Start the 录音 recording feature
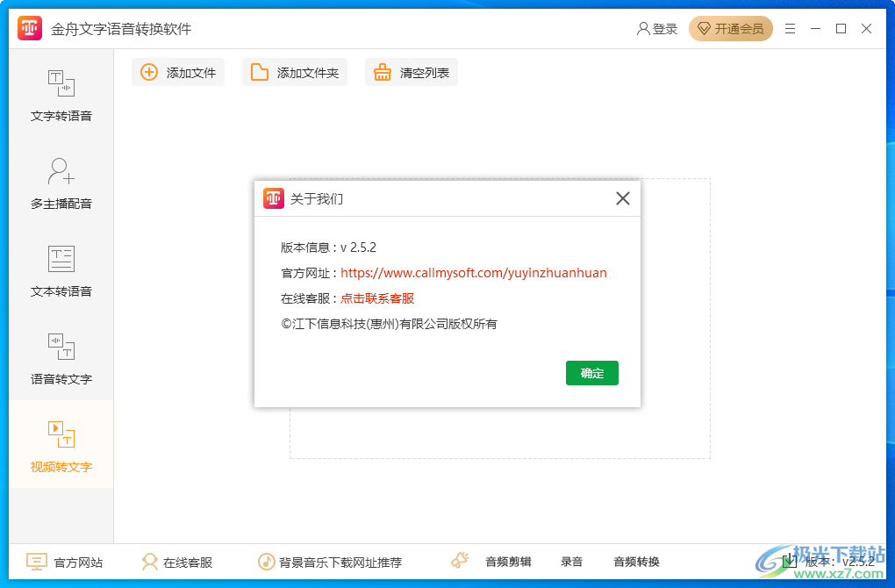 point(571,562)
